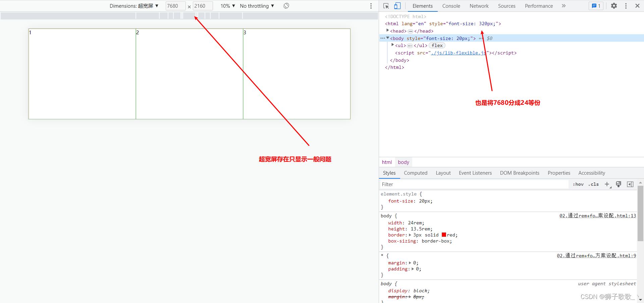The width and height of the screenshot is (644, 303).
Task: Expand the ul element node
Action: click(393, 45)
